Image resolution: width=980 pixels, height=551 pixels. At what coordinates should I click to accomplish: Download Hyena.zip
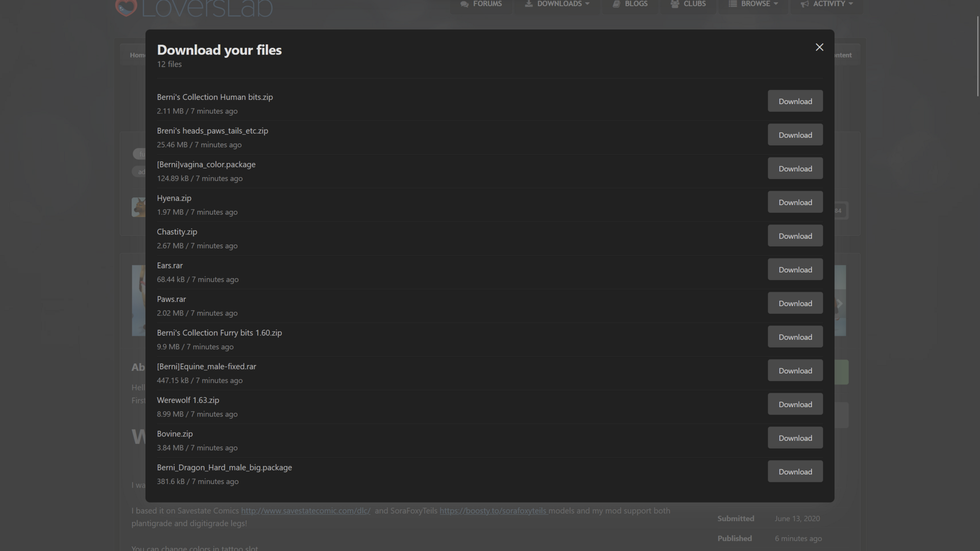click(x=795, y=202)
